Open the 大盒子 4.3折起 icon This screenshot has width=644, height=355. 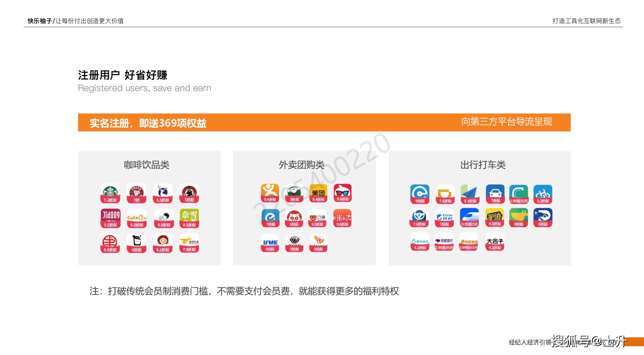(x=495, y=241)
